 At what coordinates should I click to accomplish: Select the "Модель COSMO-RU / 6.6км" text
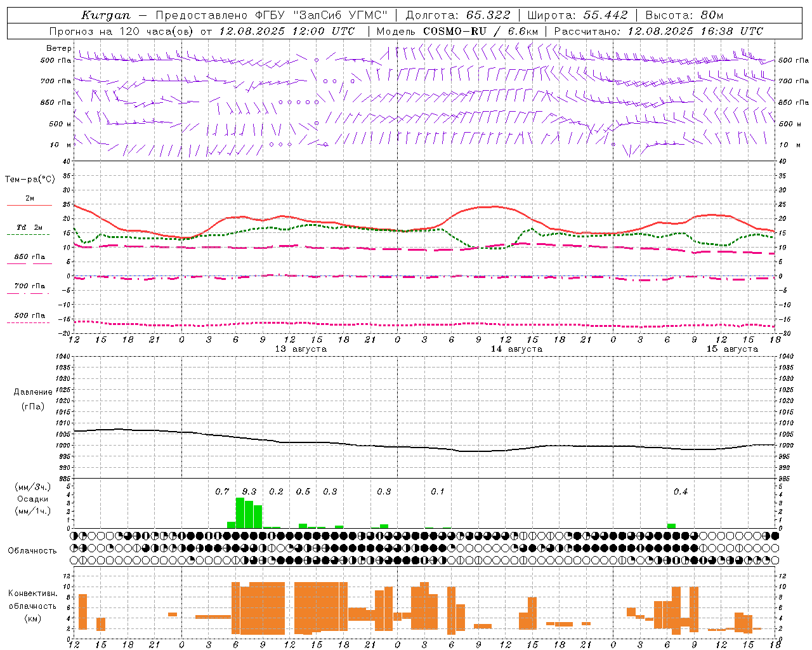tap(457, 31)
